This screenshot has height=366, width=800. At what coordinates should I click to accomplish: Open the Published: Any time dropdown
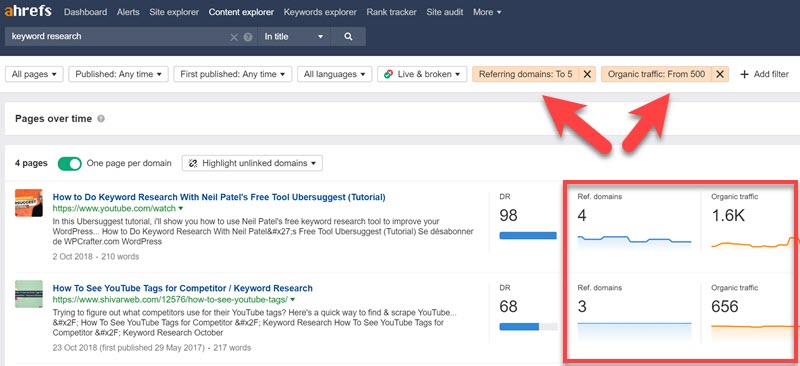click(x=118, y=75)
